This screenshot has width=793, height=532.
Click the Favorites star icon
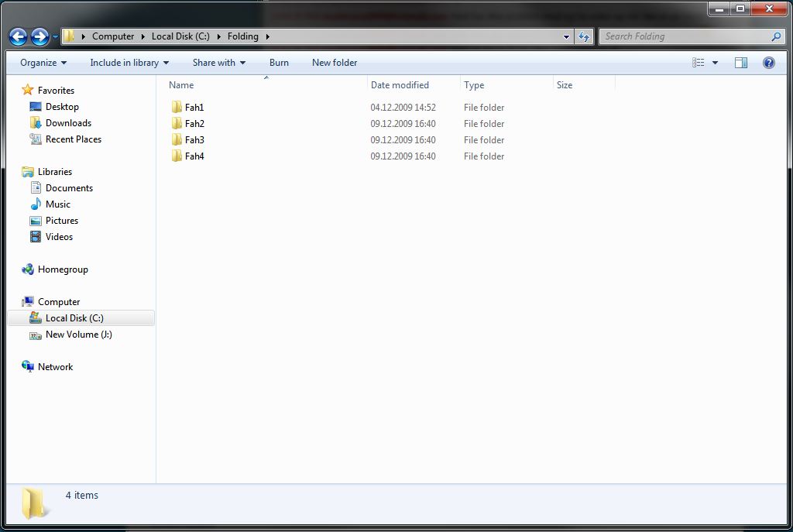point(28,90)
